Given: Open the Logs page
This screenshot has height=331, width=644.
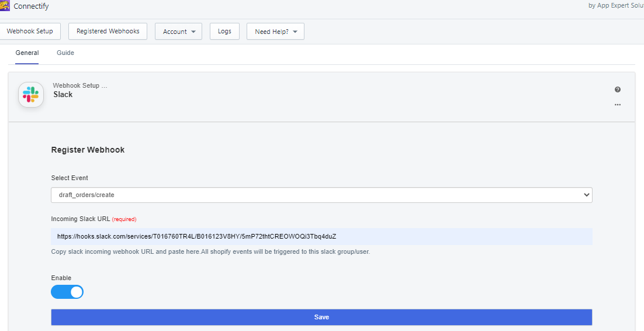Looking at the screenshot, I should click(224, 31).
